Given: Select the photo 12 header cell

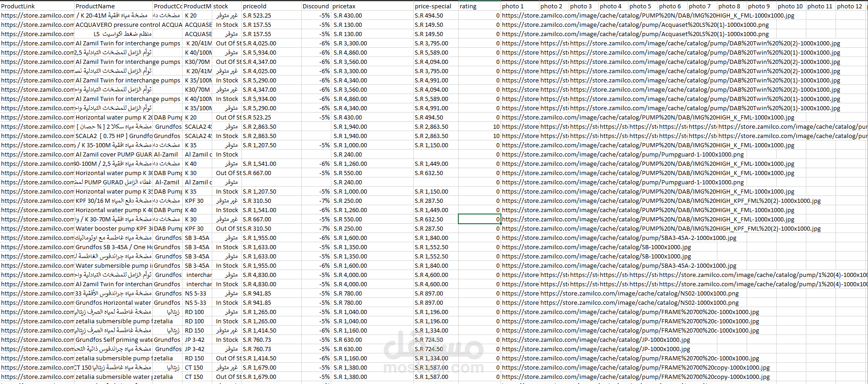Looking at the screenshot, I should tap(851, 6).
